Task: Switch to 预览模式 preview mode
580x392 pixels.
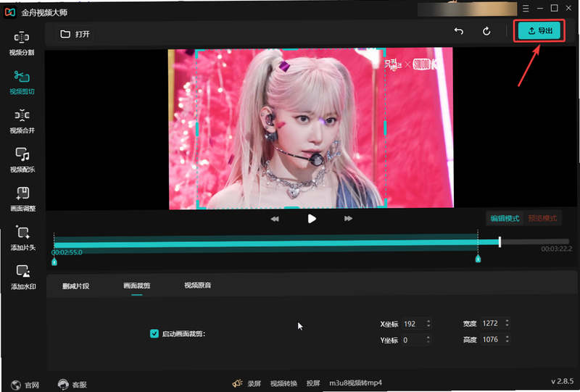Action: (542, 218)
